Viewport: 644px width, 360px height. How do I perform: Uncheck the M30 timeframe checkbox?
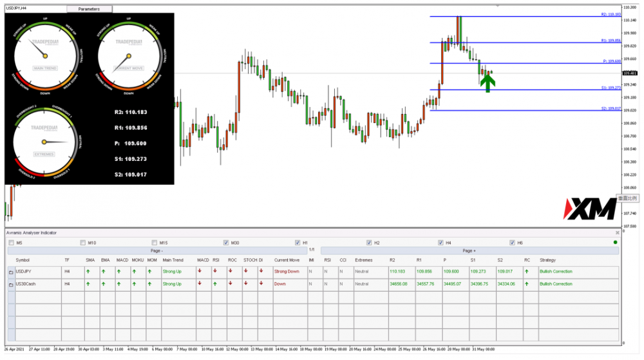[x=226, y=243]
